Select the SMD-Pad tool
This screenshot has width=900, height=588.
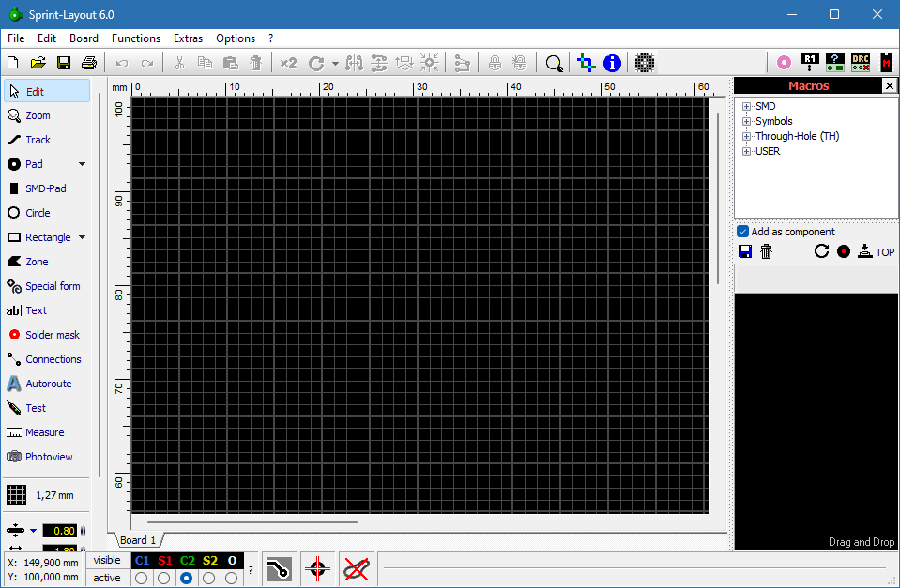(47, 188)
